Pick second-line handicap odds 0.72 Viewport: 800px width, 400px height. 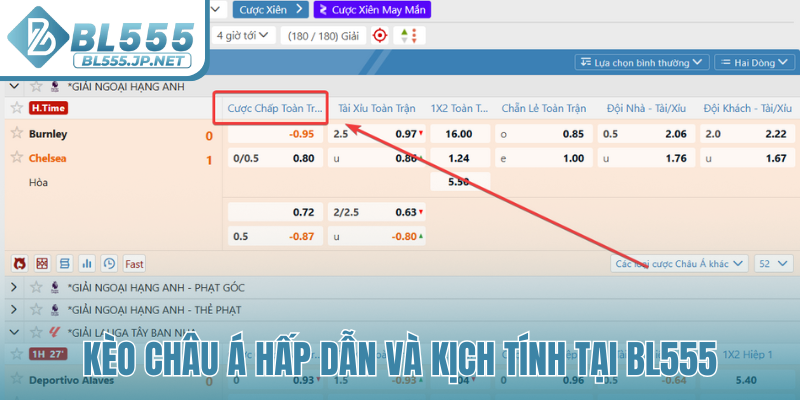point(276,212)
